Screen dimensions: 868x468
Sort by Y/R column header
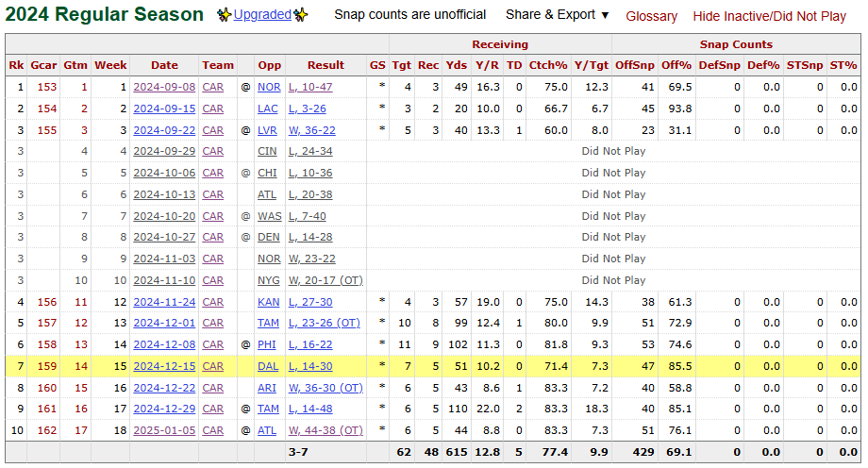pyautogui.click(x=487, y=65)
